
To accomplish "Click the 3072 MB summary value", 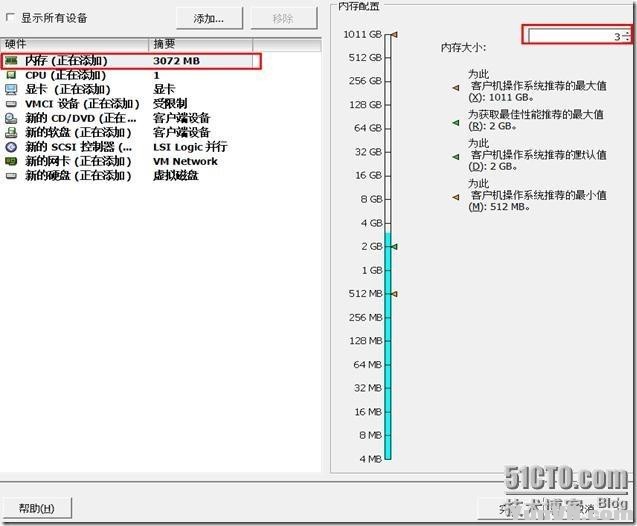I will [x=176, y=61].
